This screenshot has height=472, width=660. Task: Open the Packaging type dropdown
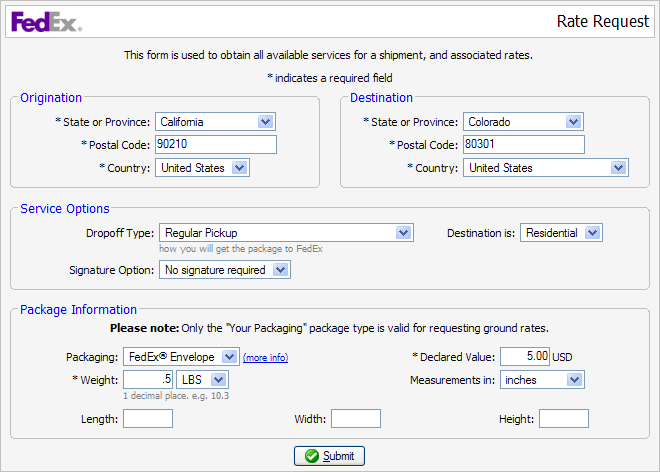pos(181,357)
